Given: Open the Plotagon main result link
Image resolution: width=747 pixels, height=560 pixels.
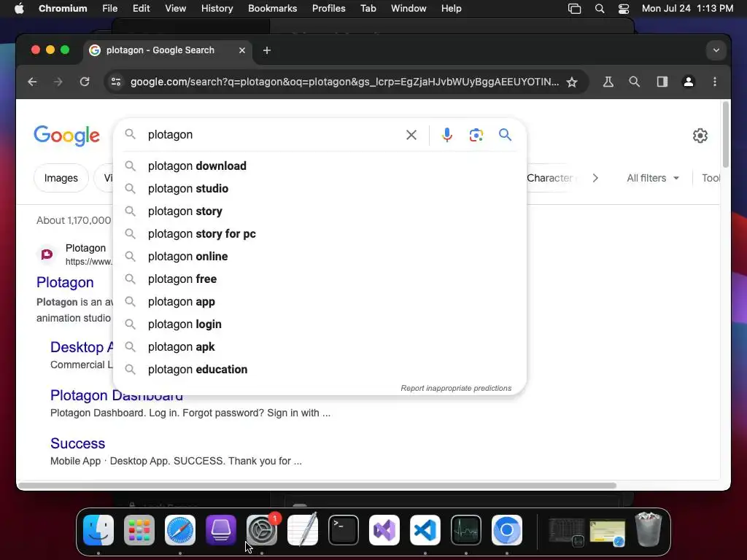Looking at the screenshot, I should (65, 282).
